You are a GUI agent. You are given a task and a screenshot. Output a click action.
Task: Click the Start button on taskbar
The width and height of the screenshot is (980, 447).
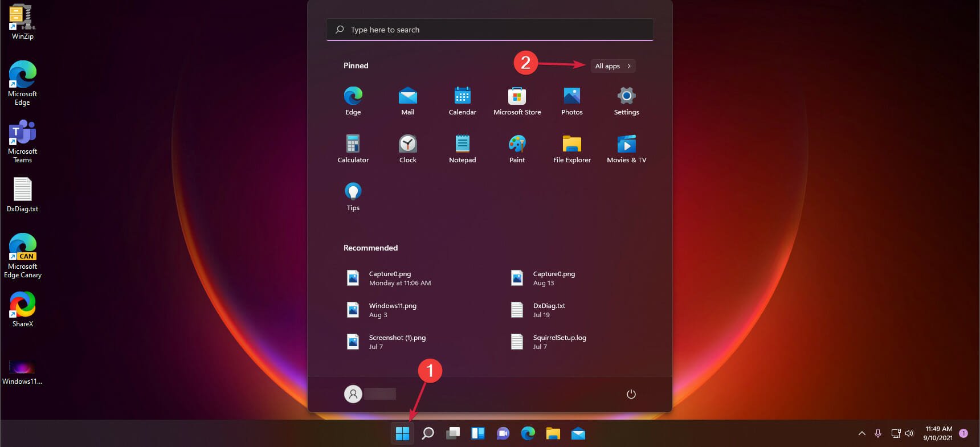point(402,434)
